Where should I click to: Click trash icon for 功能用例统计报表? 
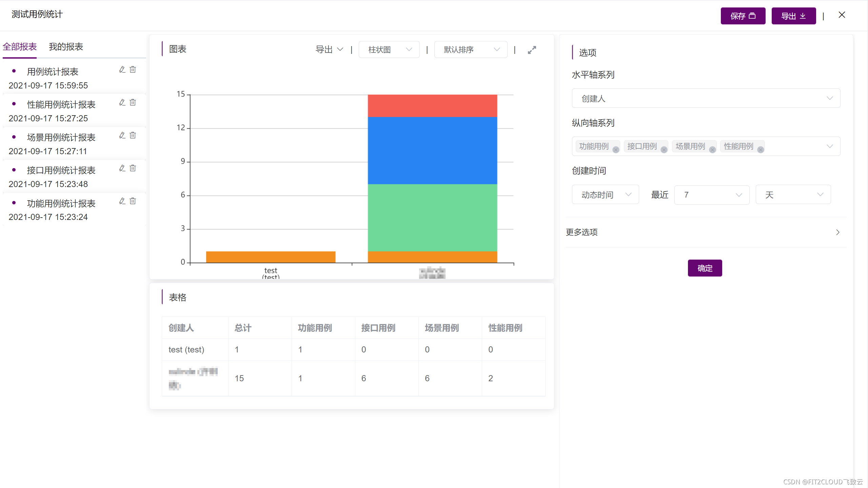[x=133, y=201]
